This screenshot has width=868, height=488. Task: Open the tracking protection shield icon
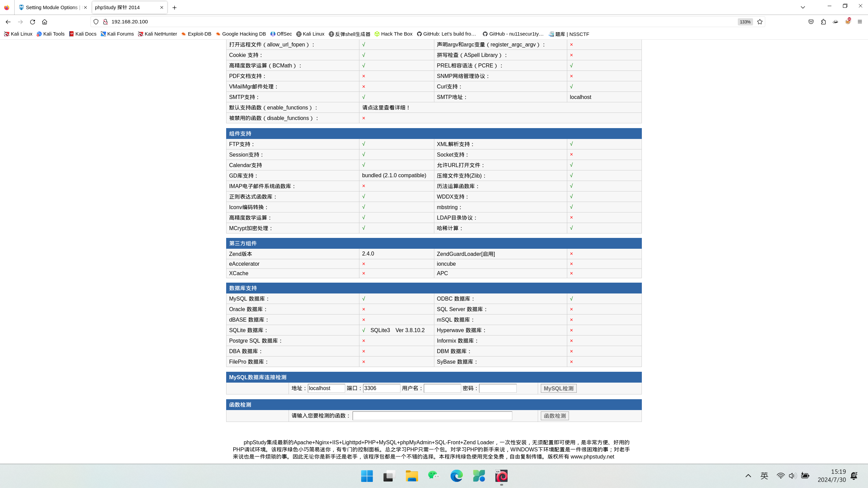click(x=96, y=22)
